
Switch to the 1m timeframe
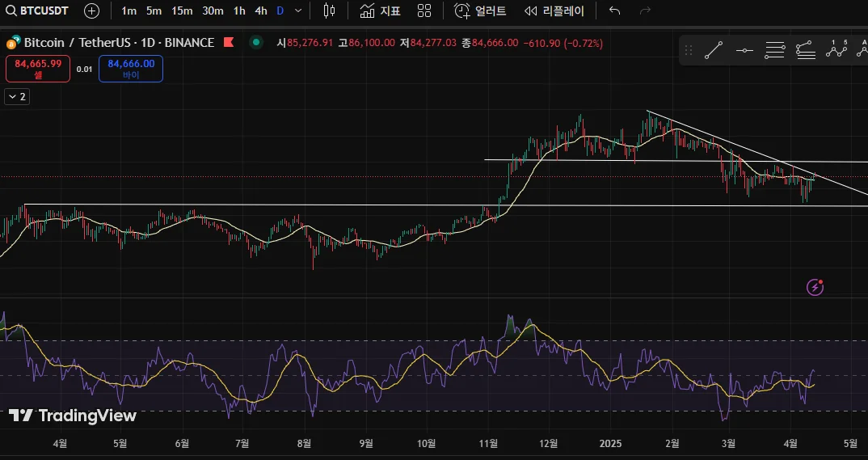pos(129,11)
